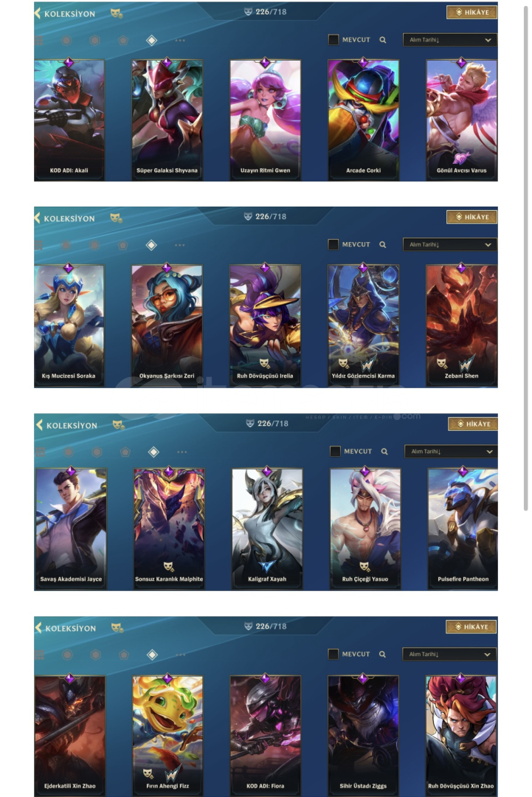
Task: Click the W emblem on Zebani Shen card
Action: [466, 363]
